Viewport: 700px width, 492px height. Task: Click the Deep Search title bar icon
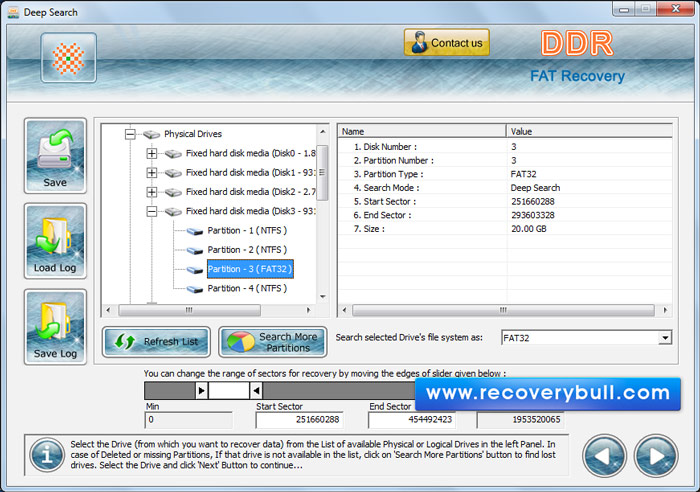point(13,12)
